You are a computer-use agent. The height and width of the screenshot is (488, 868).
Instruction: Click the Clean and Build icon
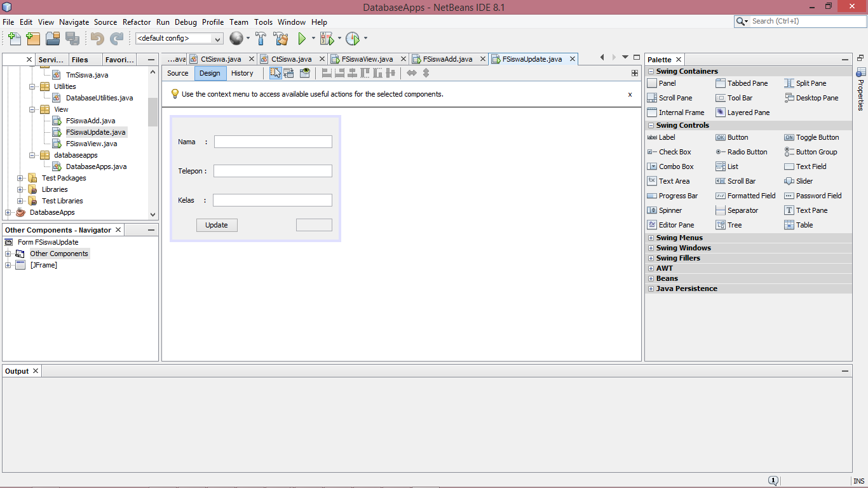tap(281, 39)
